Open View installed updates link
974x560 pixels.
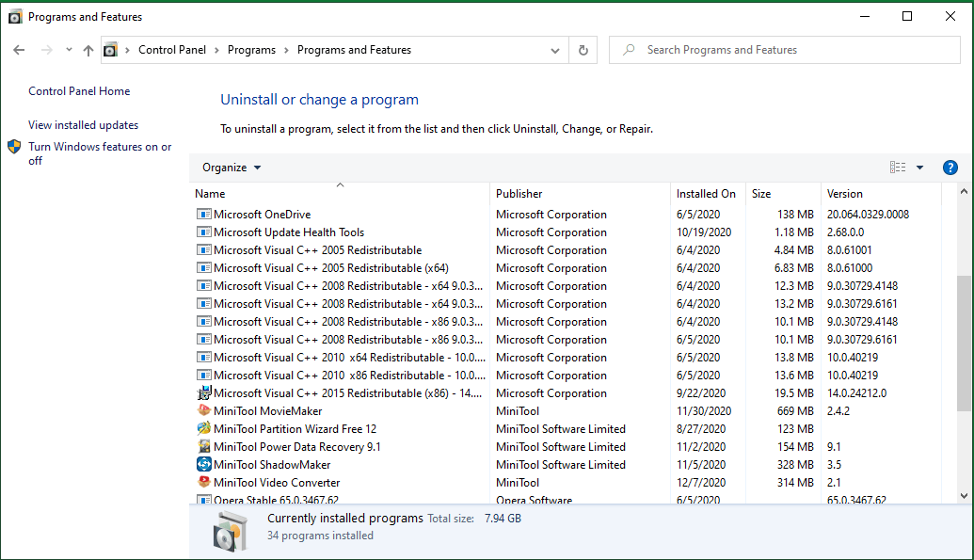point(83,125)
